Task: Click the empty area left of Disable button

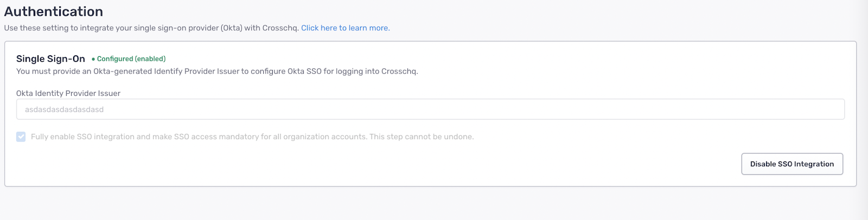Action: tap(488, 164)
